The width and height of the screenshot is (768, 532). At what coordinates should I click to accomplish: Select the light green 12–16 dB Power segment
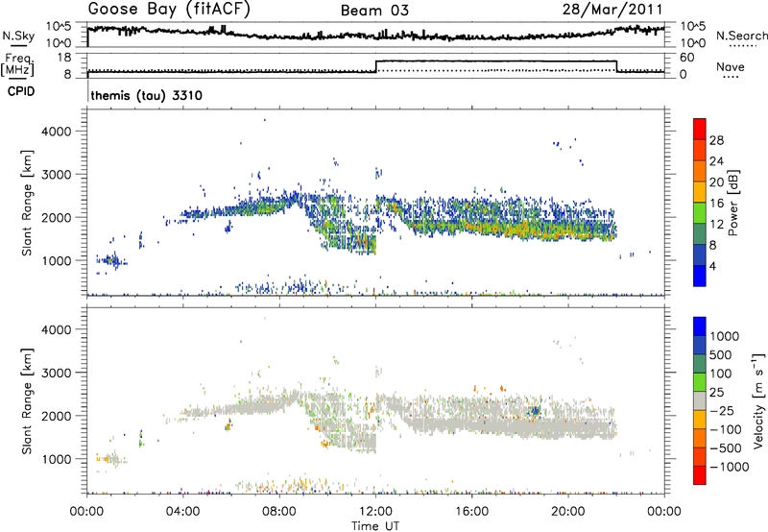tap(700, 212)
